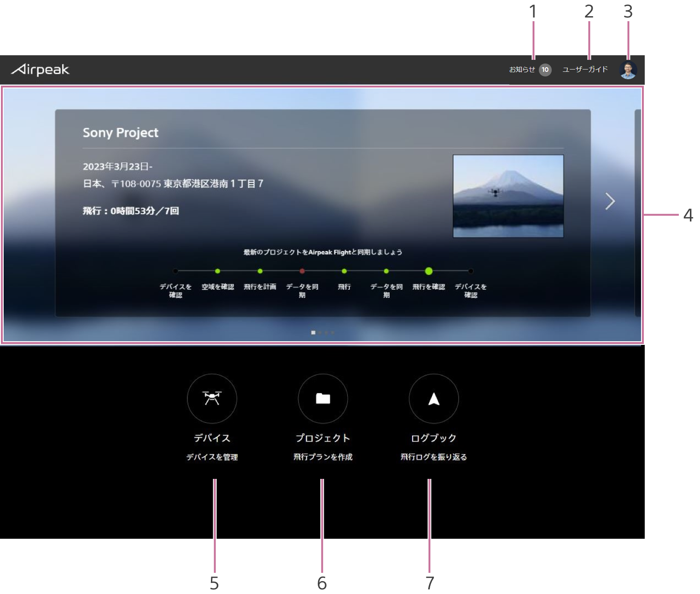Open the お知らせ notifications link
This screenshot has width=700, height=594.
pos(522,70)
